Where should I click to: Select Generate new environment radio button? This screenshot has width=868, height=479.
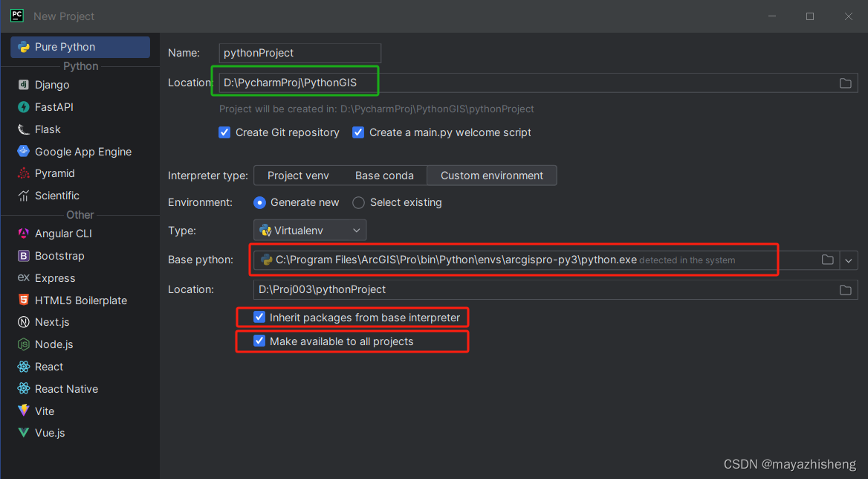(x=259, y=202)
